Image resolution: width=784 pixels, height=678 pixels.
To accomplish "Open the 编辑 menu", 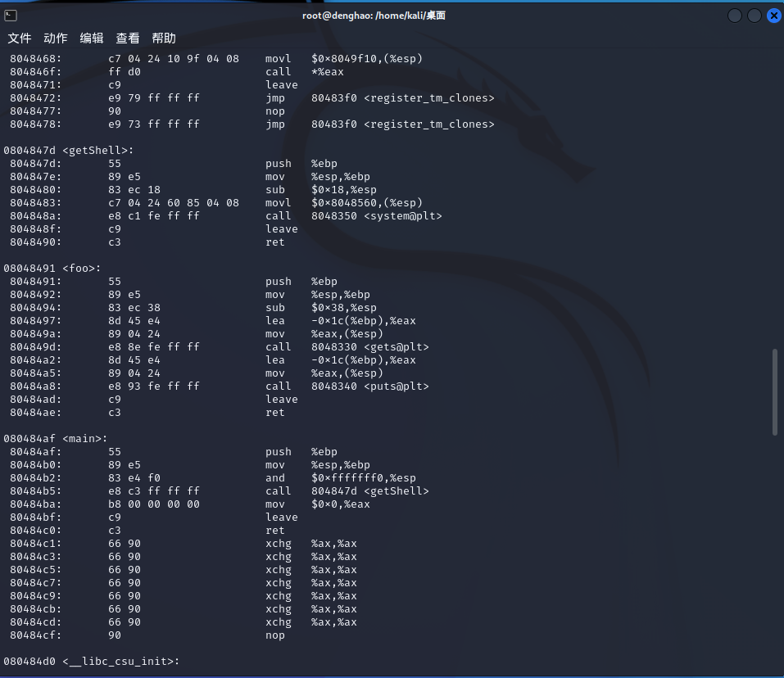I will pos(92,38).
